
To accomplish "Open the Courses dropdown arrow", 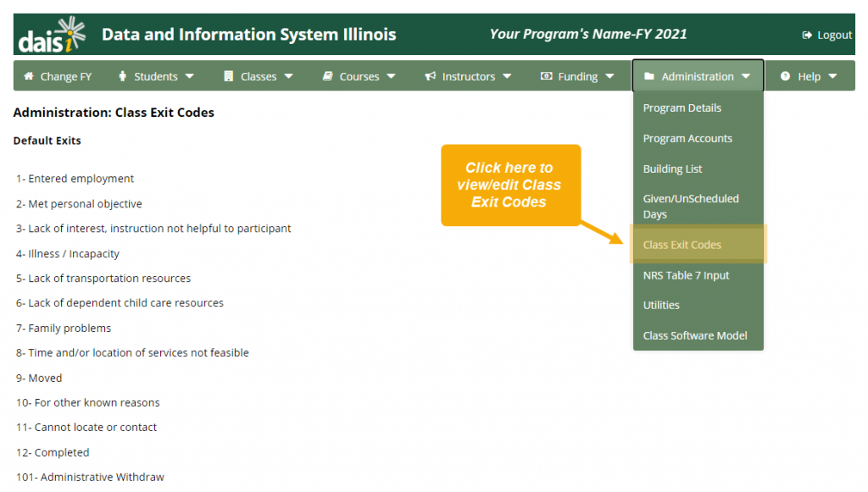I will 391,75.
